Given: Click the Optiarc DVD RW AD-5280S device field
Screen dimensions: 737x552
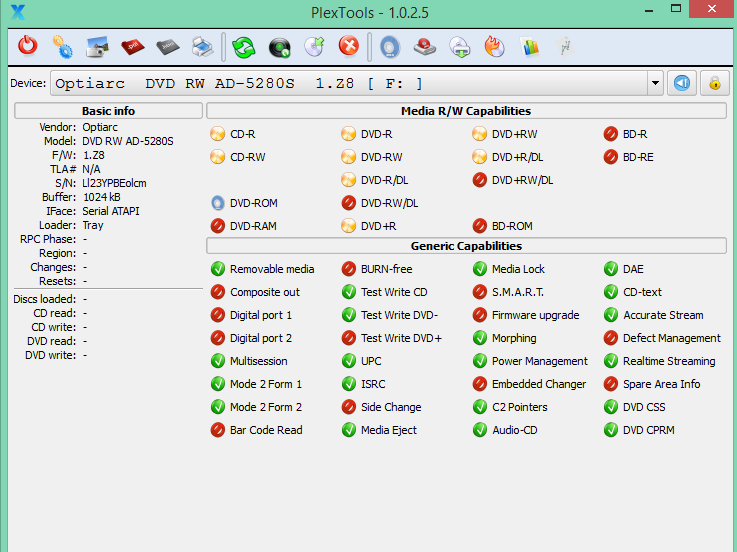Looking at the screenshot, I should (349, 84).
